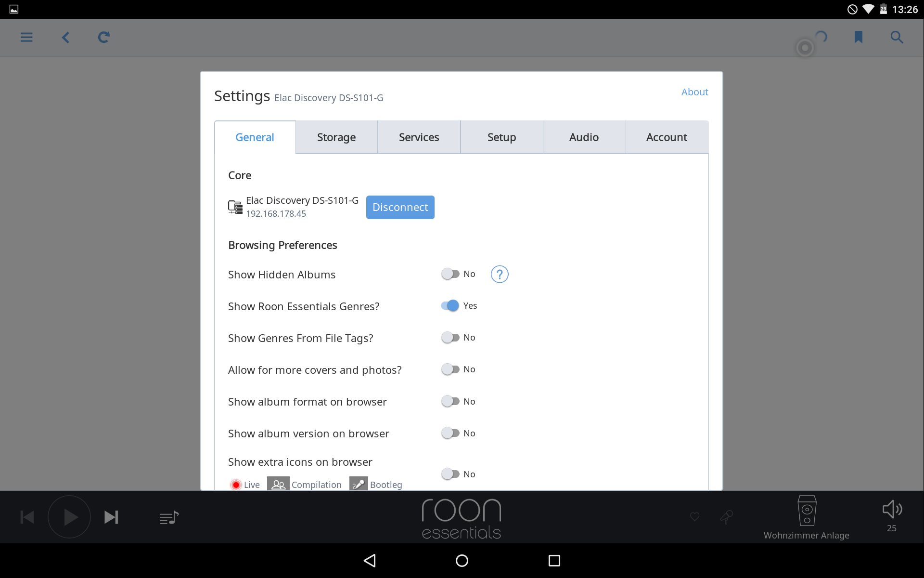Enable Show album format on browser
Viewport: 924px width, 578px height.
(x=450, y=401)
